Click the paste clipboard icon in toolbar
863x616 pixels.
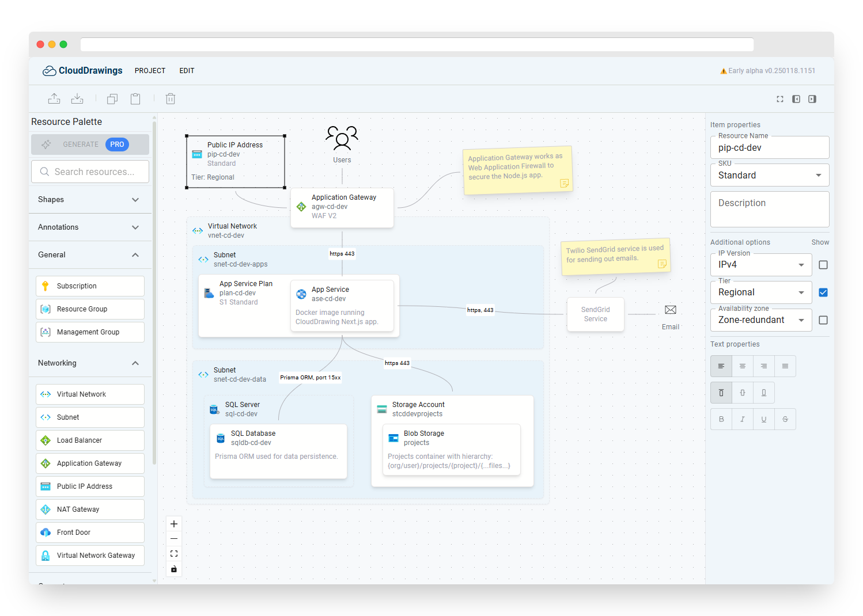pos(135,99)
